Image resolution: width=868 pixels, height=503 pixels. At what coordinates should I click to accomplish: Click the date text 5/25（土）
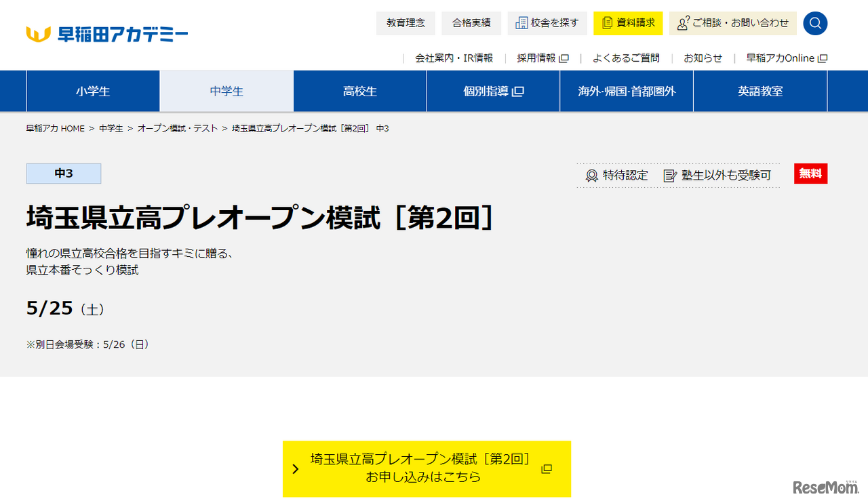click(66, 308)
